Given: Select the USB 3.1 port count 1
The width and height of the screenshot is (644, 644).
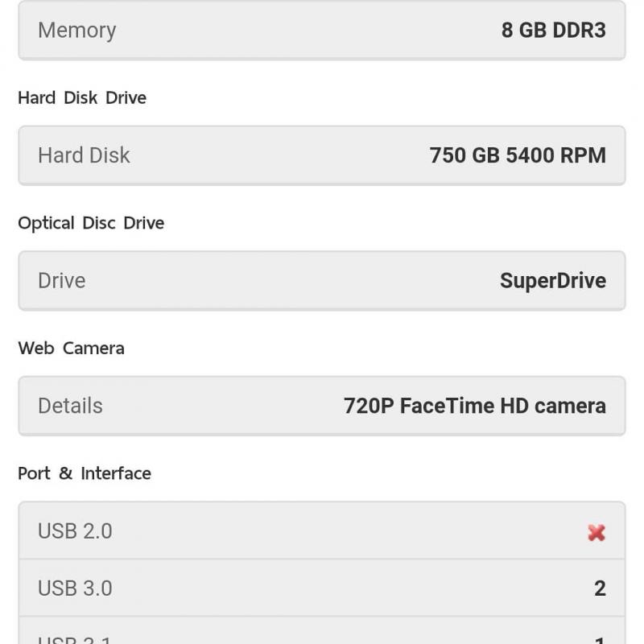Looking at the screenshot, I should (x=600, y=641).
